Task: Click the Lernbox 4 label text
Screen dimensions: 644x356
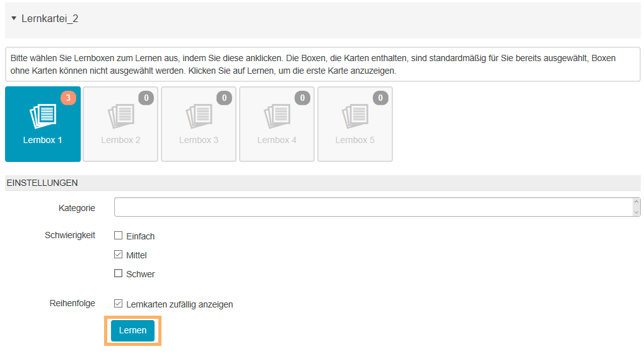Action: coord(277,140)
